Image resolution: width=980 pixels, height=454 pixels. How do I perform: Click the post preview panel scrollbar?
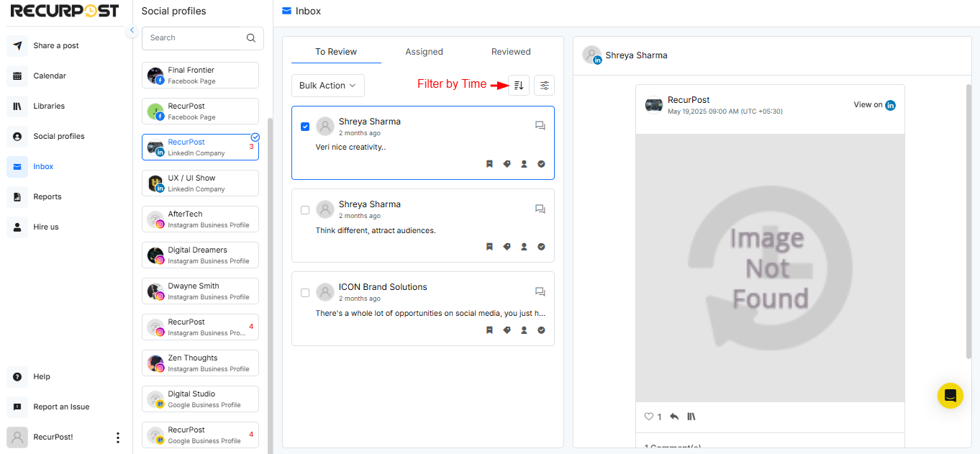click(x=968, y=221)
